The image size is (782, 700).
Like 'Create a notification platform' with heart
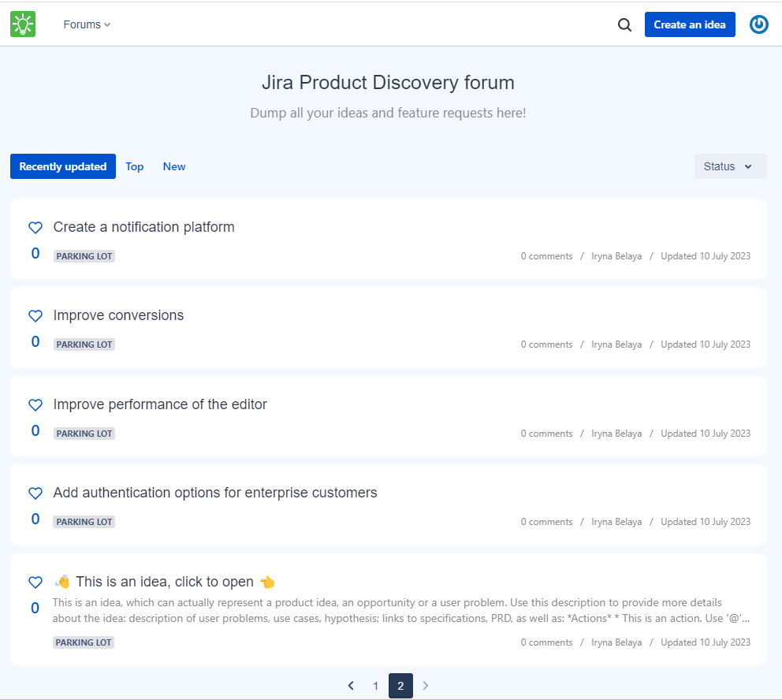(35, 227)
